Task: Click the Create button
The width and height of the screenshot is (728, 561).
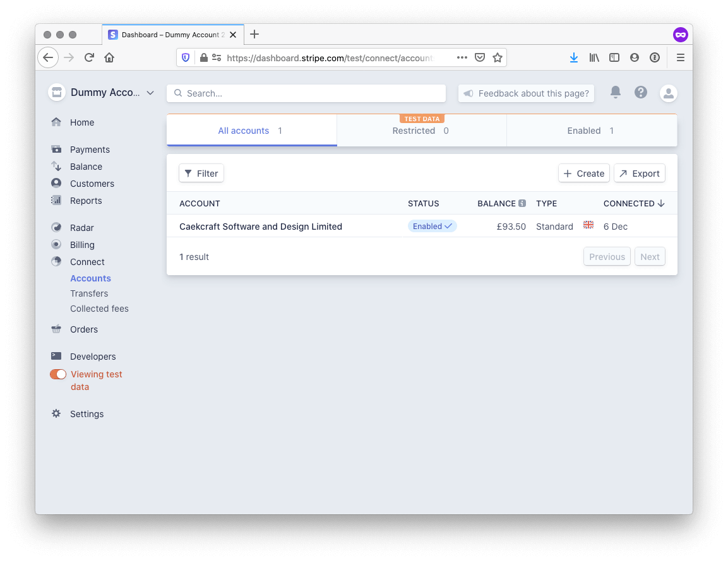Action: pos(583,173)
